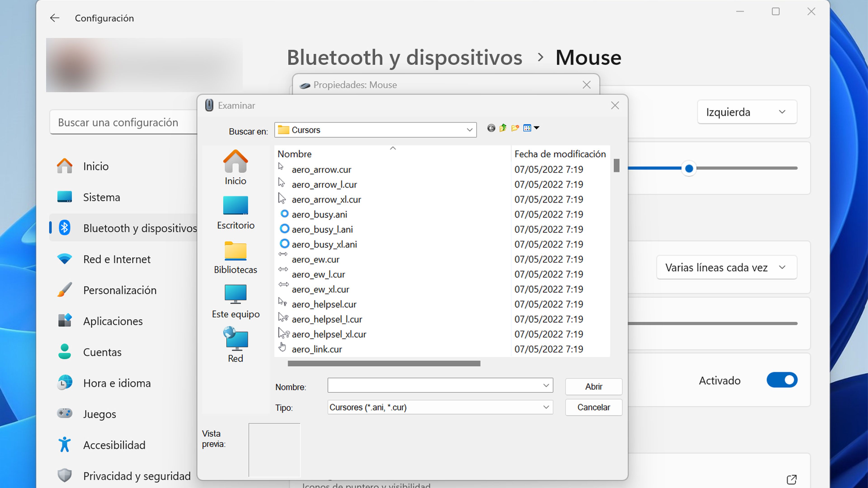Screen dimensions: 868x488
Task: Go up one level icon in Examinar
Action: (503, 128)
